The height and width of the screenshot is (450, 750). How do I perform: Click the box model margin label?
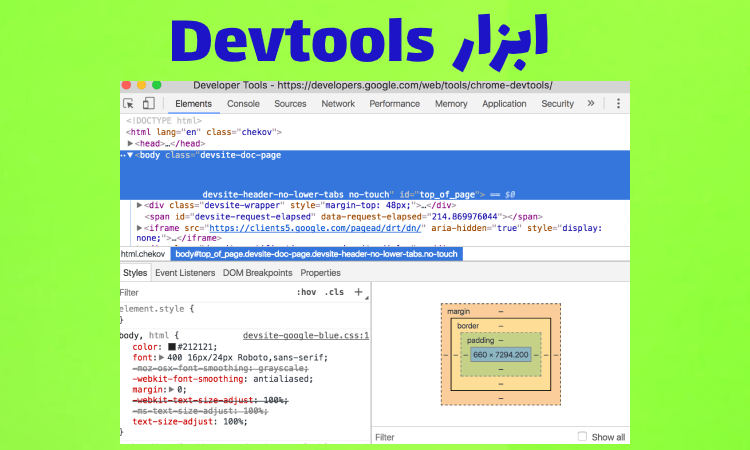[x=458, y=311]
